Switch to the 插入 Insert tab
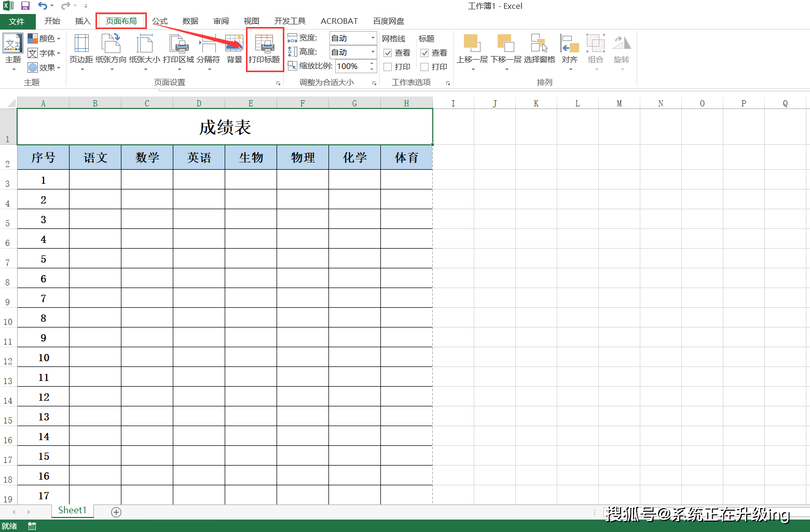The image size is (810, 532). click(83, 21)
